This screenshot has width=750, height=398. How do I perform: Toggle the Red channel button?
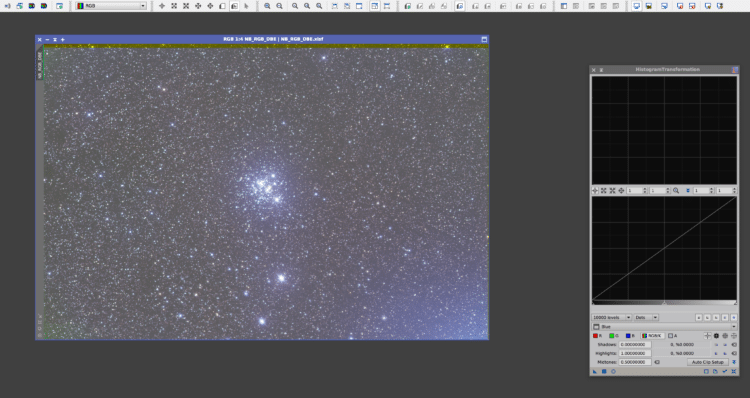pyautogui.click(x=598, y=336)
